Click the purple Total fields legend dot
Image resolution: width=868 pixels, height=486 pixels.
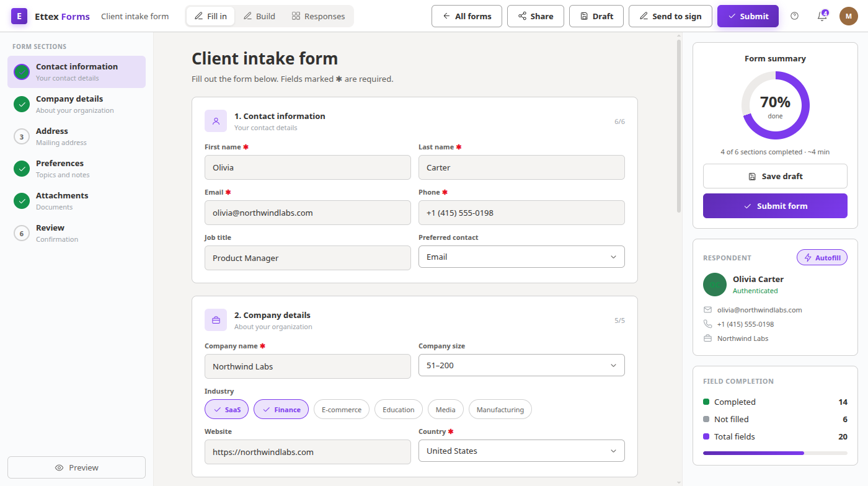[x=706, y=436]
